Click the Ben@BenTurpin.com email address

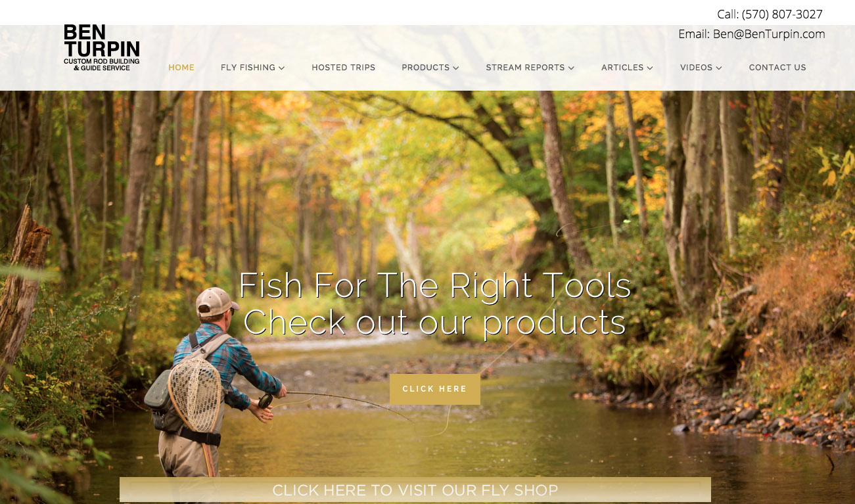[x=769, y=34]
